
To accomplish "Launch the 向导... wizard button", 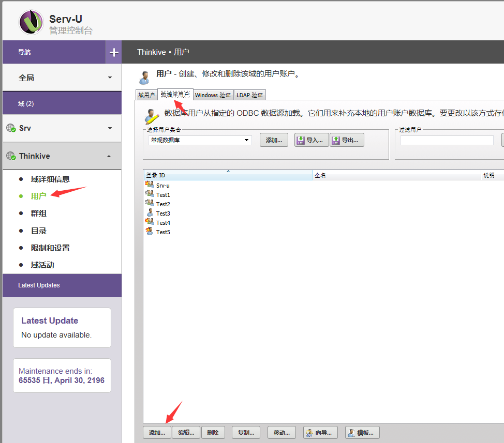I will pyautogui.click(x=320, y=433).
